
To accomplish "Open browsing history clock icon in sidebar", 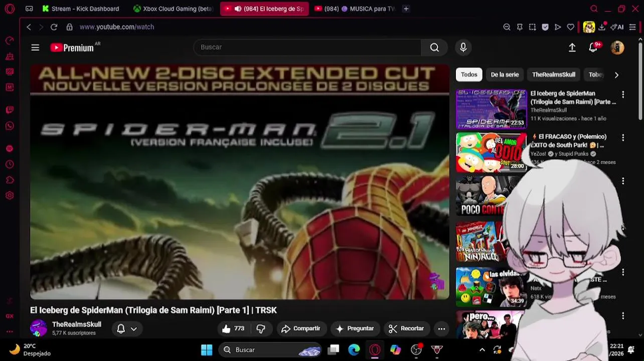I will (x=10, y=164).
